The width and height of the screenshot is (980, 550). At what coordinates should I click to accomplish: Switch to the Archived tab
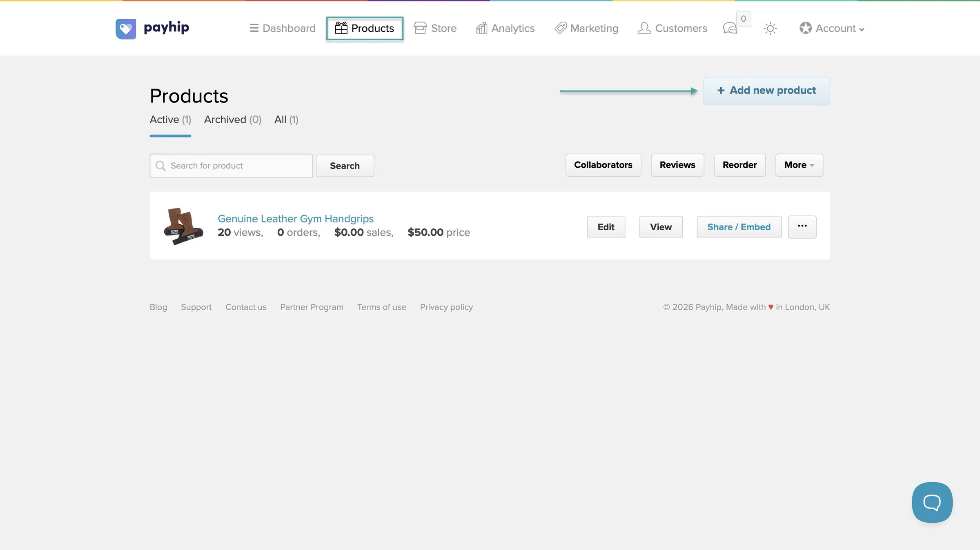[233, 120]
